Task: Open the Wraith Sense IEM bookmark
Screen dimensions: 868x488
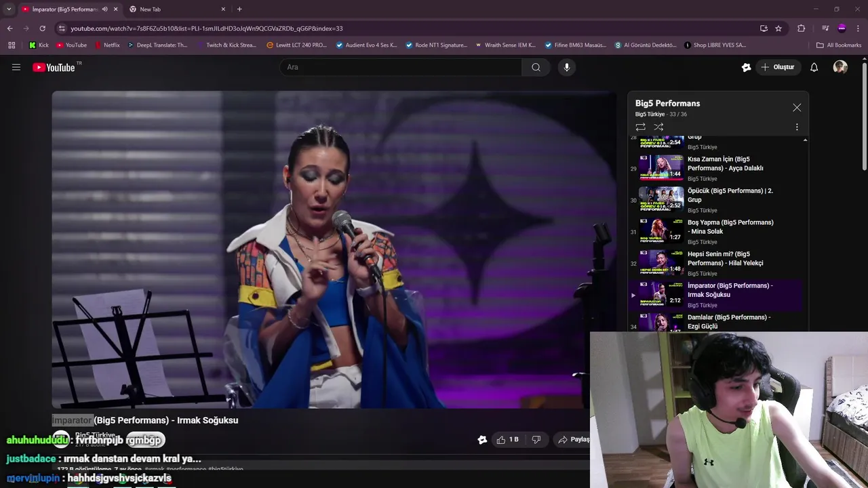Action: [x=506, y=45]
